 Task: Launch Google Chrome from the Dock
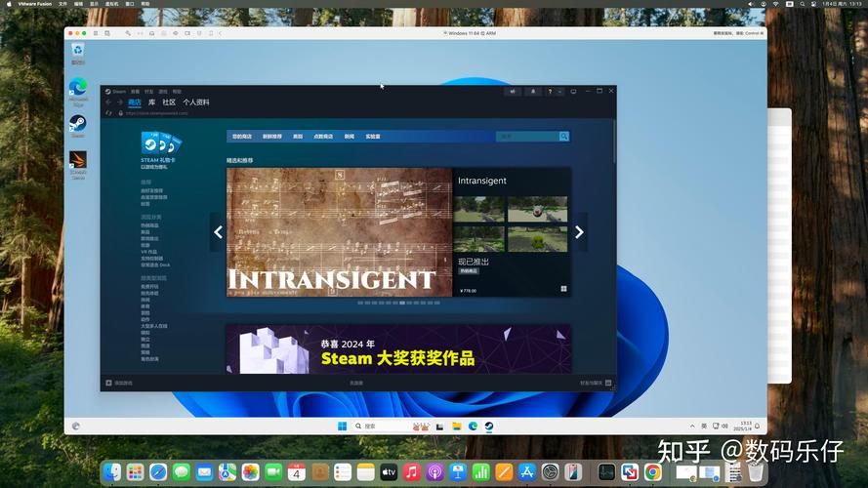coord(652,472)
